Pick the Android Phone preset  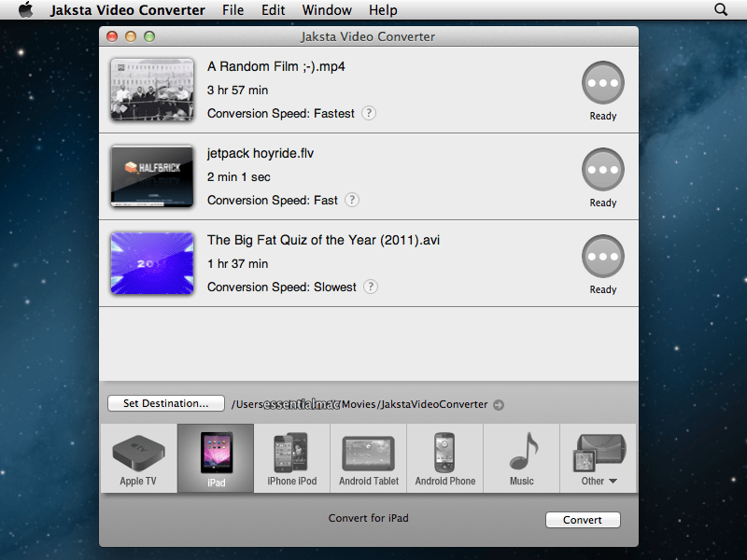(x=445, y=458)
